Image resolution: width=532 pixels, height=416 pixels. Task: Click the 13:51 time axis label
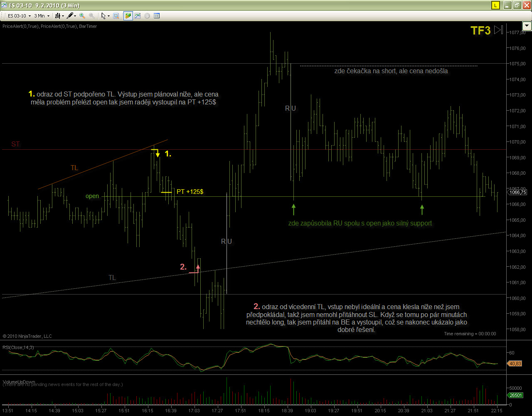7,411
